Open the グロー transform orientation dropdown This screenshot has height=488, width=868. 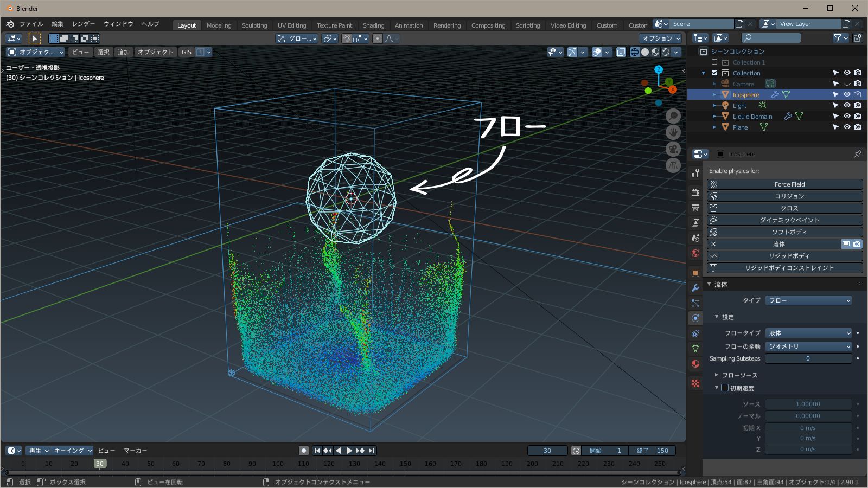point(297,38)
